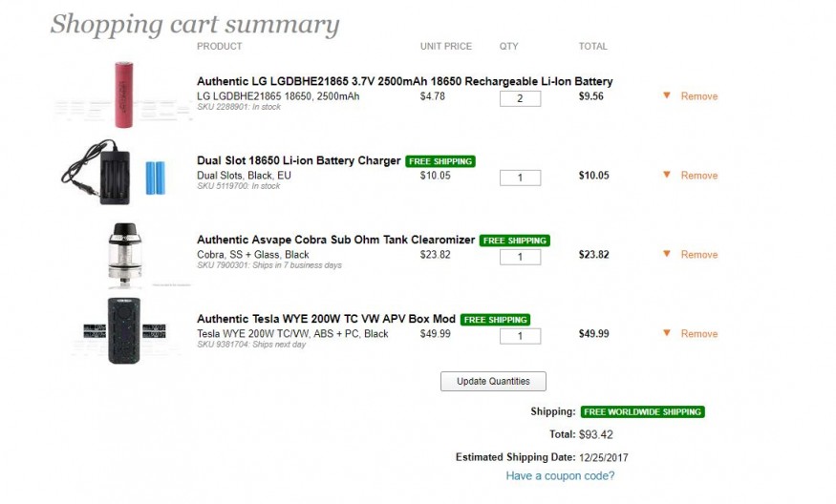Remove the Asvape Cobra tank from cart
Image resolution: width=836 pixels, height=504 pixels.
[x=699, y=255]
